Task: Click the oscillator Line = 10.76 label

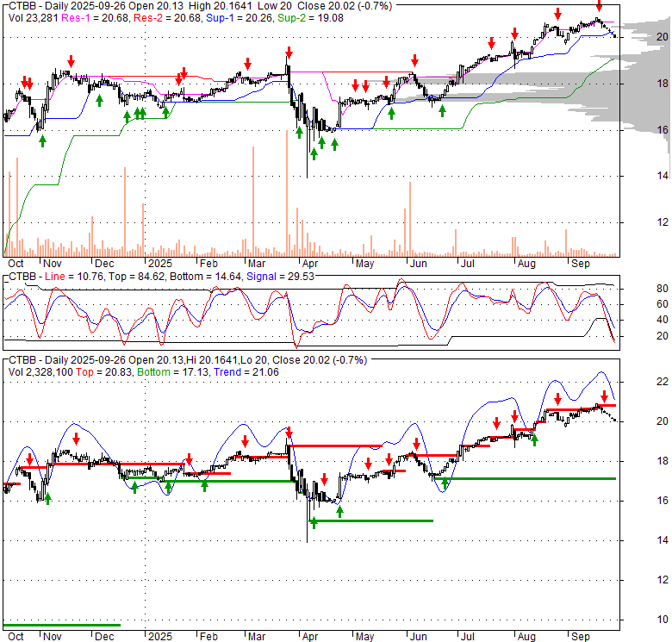Action: 74,277
